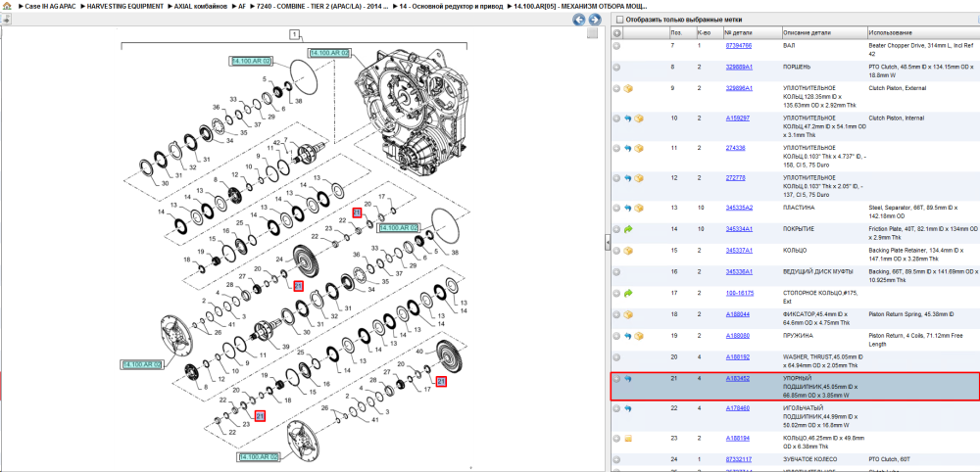Click blue arrow icon for part A178460

[628, 409]
